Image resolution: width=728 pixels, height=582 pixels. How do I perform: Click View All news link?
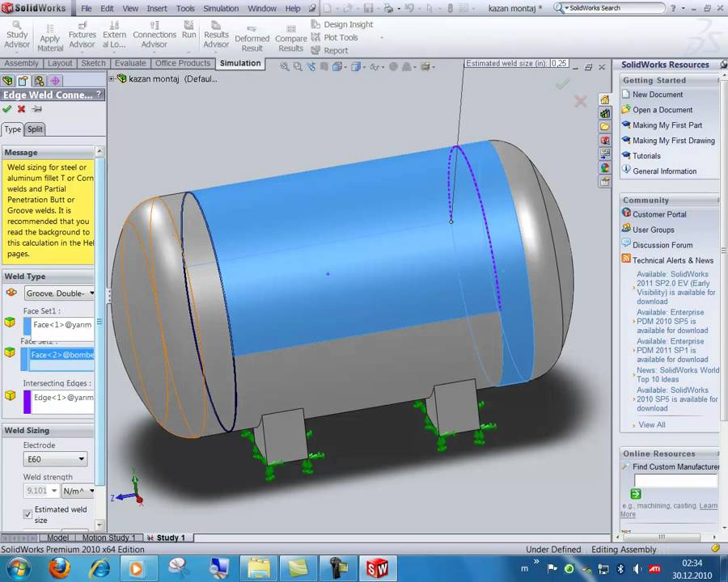click(651, 424)
